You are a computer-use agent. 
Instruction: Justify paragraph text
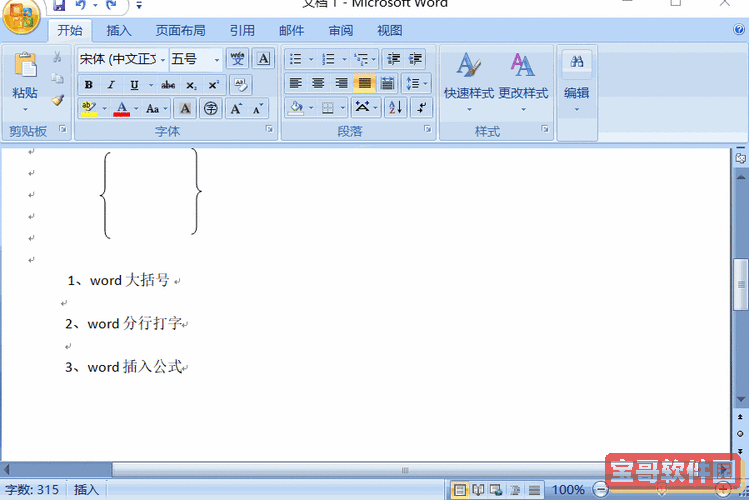(364, 84)
